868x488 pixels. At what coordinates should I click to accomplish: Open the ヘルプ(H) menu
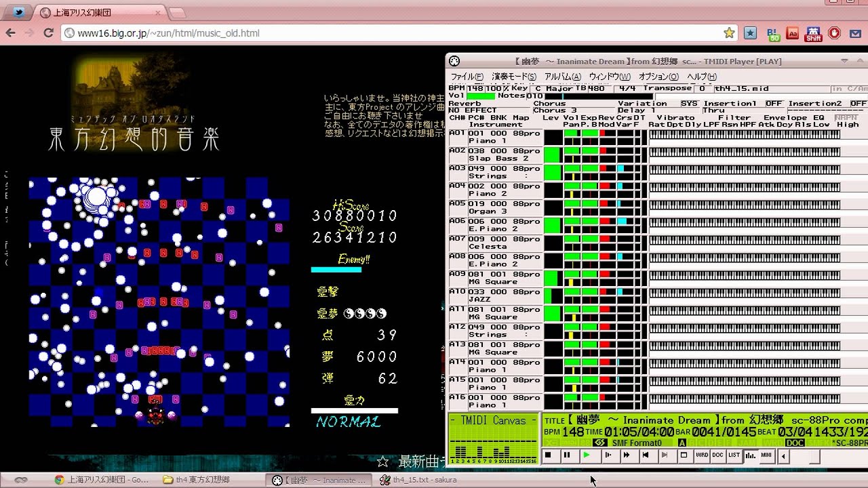coord(702,77)
